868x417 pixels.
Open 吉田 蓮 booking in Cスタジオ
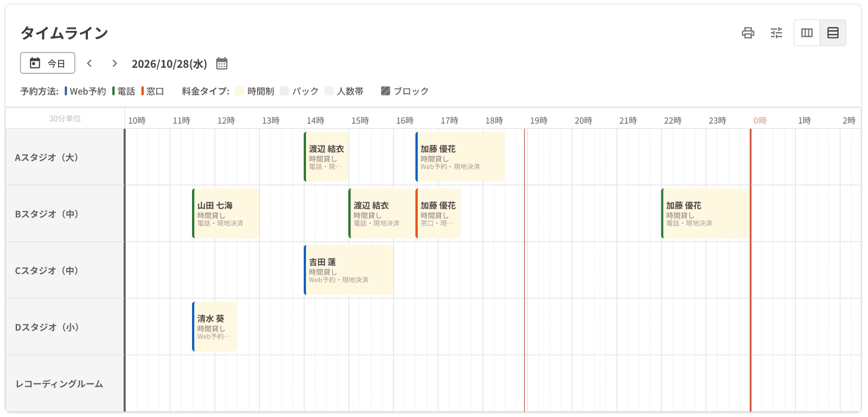point(348,270)
